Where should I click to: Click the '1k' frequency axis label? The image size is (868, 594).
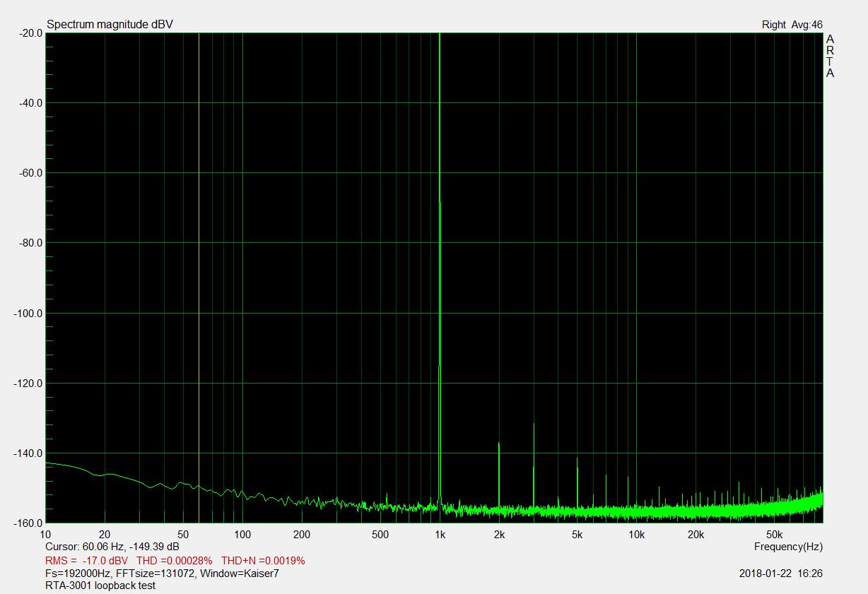[x=440, y=535]
